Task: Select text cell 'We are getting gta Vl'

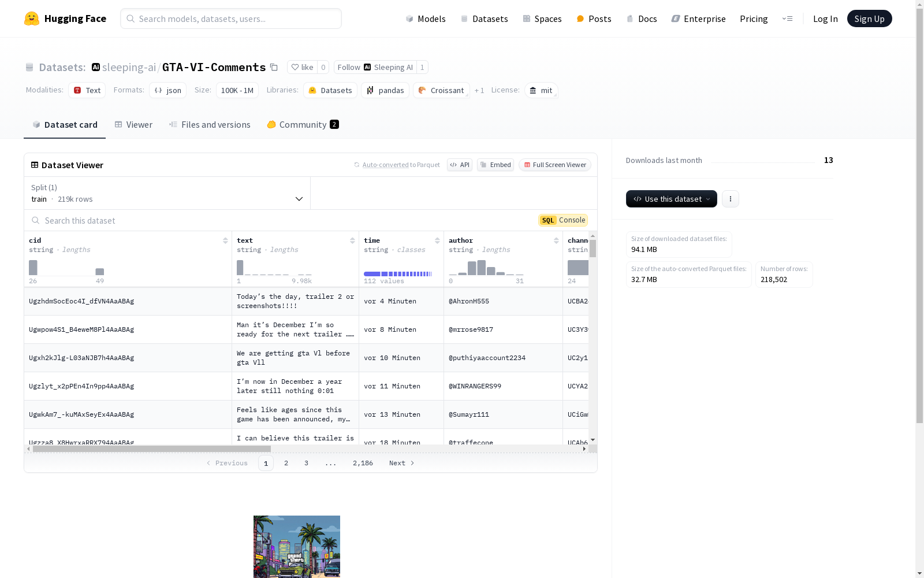Action: [295, 358]
